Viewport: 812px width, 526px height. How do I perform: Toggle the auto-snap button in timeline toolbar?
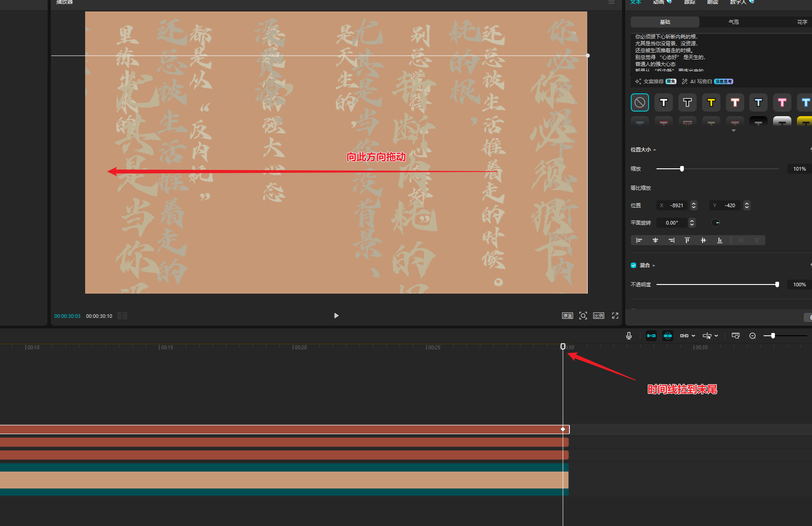(x=668, y=336)
